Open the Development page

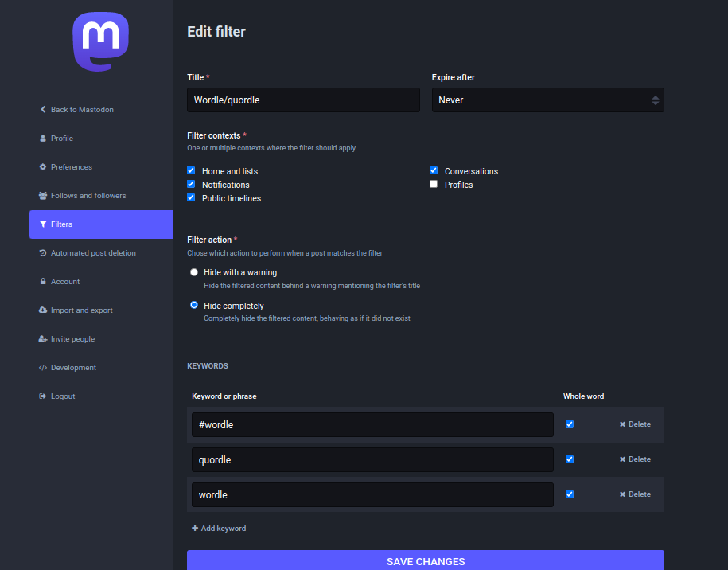(x=101, y=368)
